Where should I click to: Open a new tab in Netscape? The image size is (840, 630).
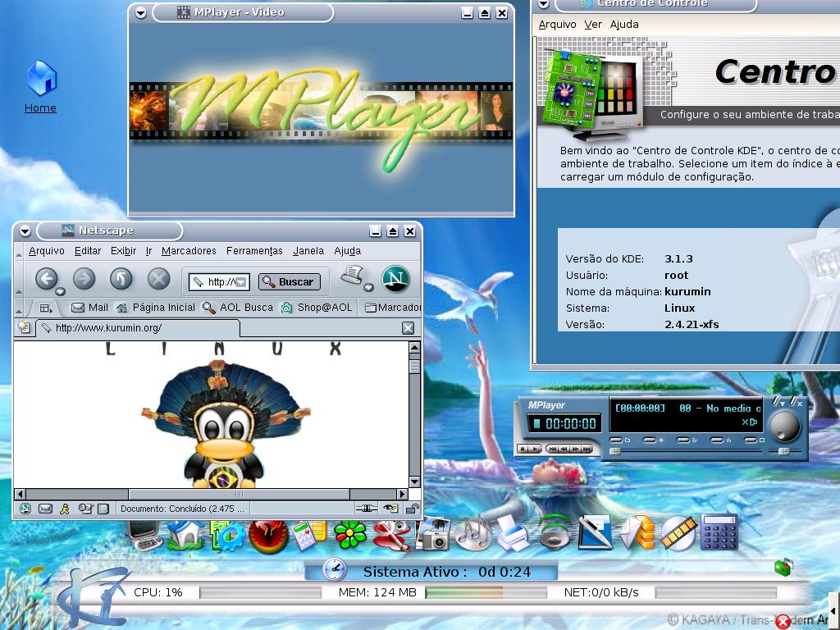click(x=24, y=327)
